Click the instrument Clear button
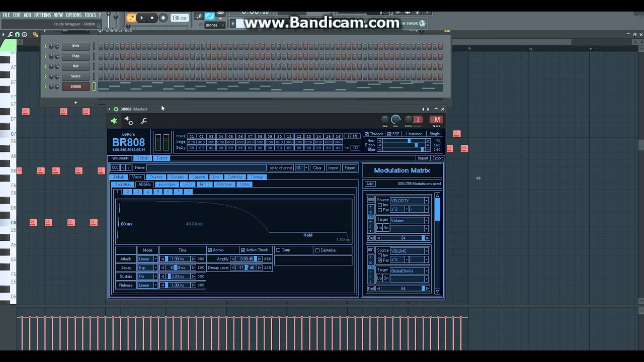 pyautogui.click(x=317, y=167)
